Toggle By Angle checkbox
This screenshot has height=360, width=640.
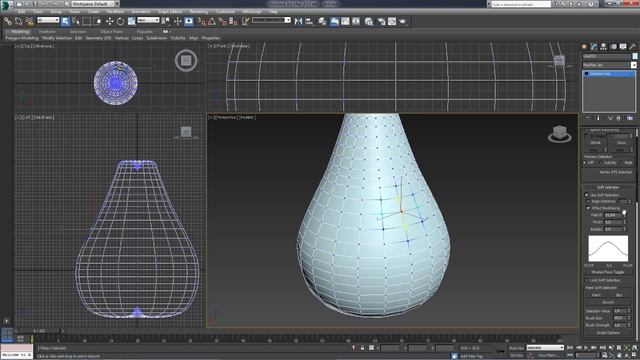point(587,136)
